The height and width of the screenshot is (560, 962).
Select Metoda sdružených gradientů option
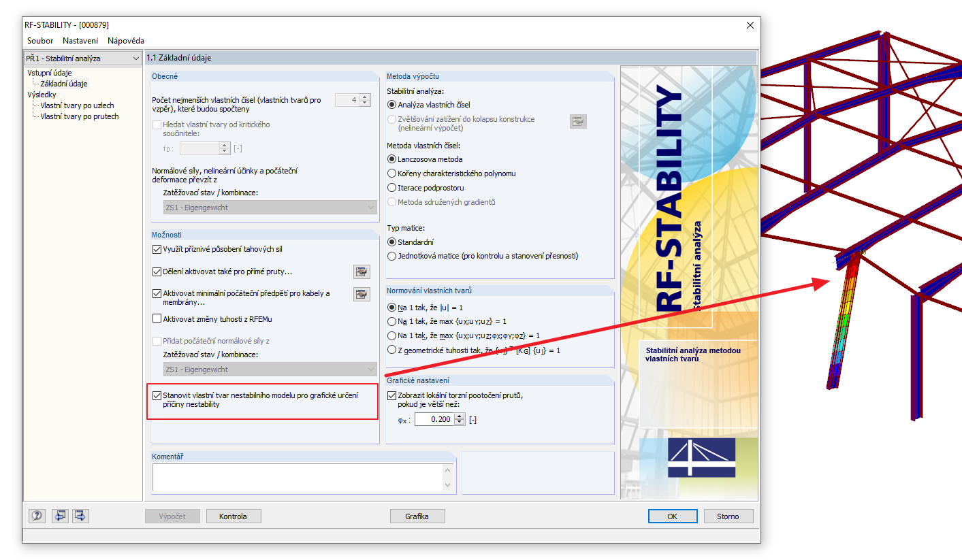[391, 202]
